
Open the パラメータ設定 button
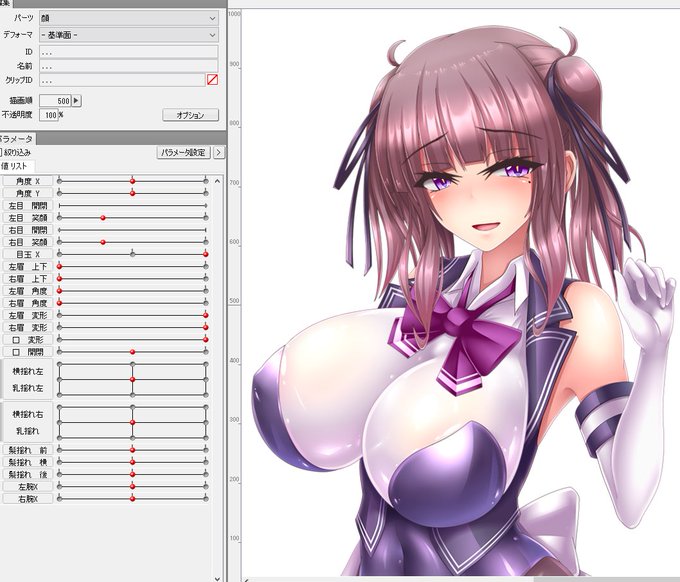[x=183, y=152]
